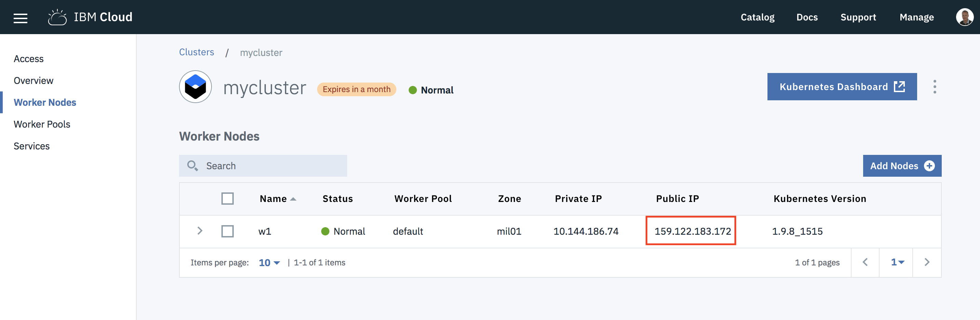Toggle the select-all worker nodes checkbox

coord(228,199)
